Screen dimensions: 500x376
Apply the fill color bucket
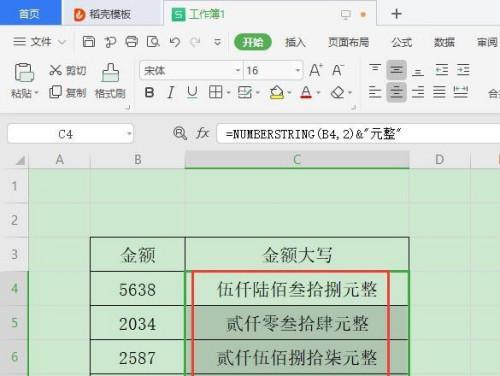[x=277, y=92]
